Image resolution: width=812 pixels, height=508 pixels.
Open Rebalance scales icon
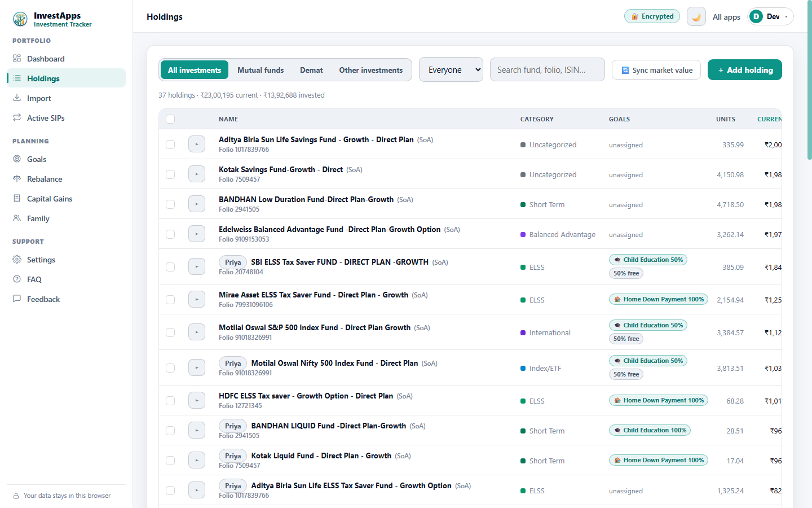click(x=17, y=179)
